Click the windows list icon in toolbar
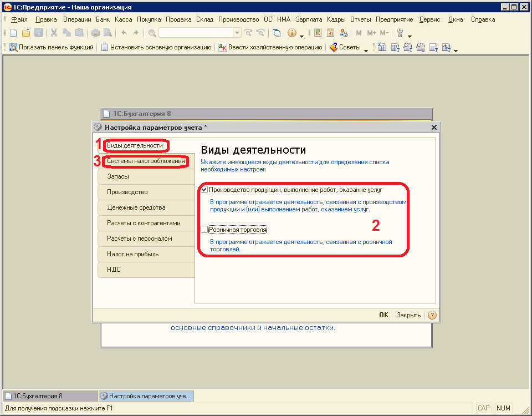Viewport: 532px width, 416px height. 277,33
